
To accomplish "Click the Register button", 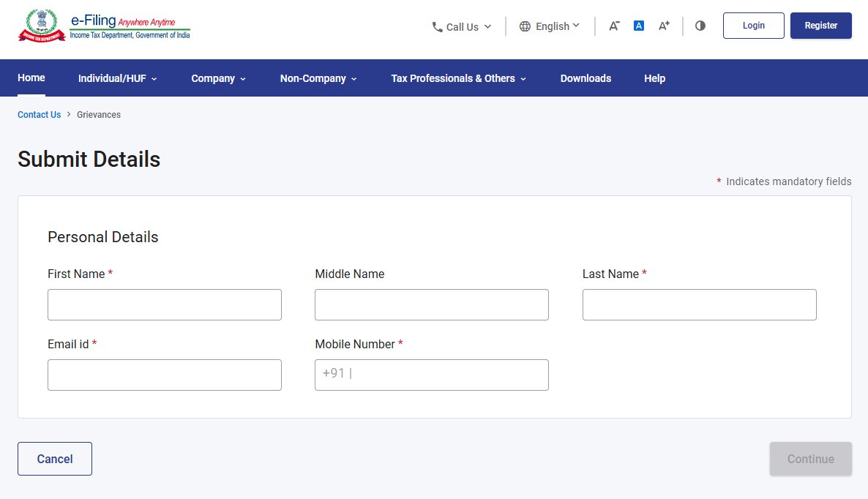I will point(821,26).
